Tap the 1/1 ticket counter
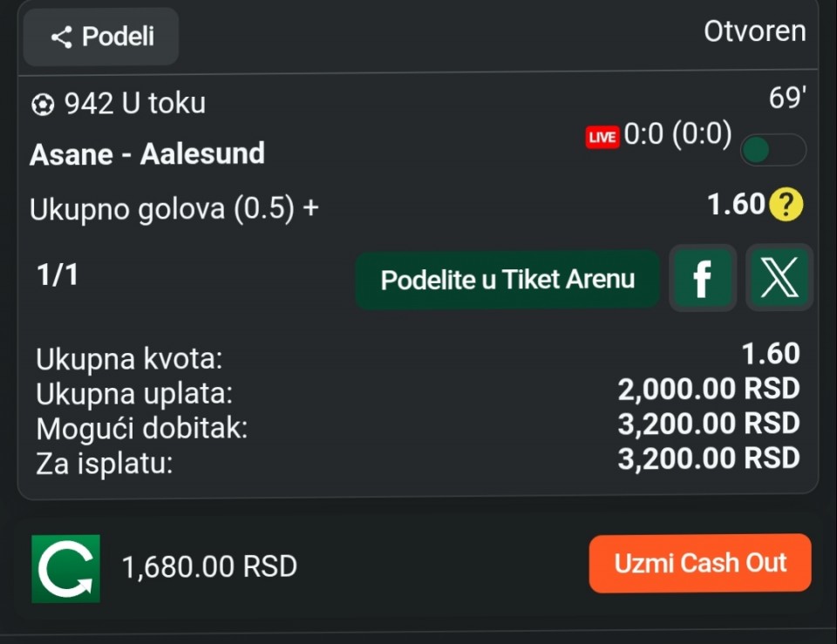This screenshot has width=837, height=644. point(58,275)
